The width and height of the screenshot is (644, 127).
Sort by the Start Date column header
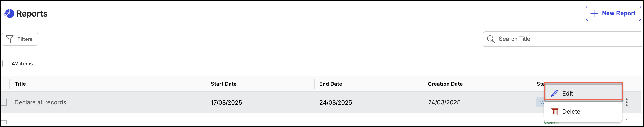[223, 84]
